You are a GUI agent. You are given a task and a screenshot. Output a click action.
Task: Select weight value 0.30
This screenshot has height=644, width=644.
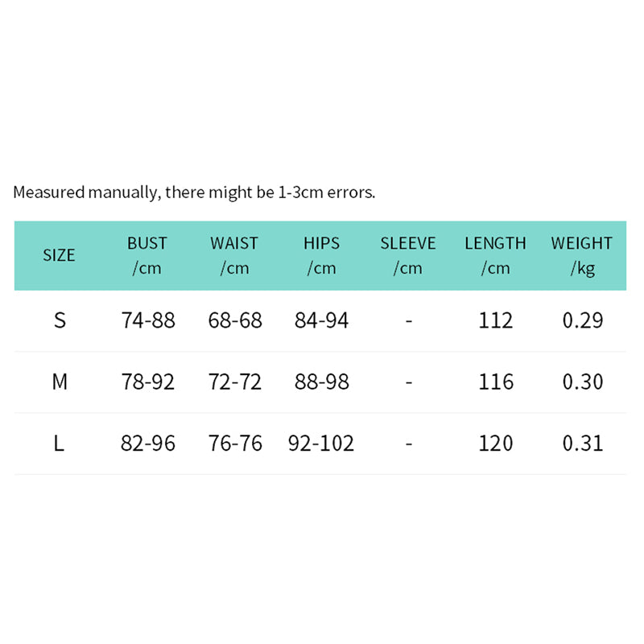click(583, 382)
